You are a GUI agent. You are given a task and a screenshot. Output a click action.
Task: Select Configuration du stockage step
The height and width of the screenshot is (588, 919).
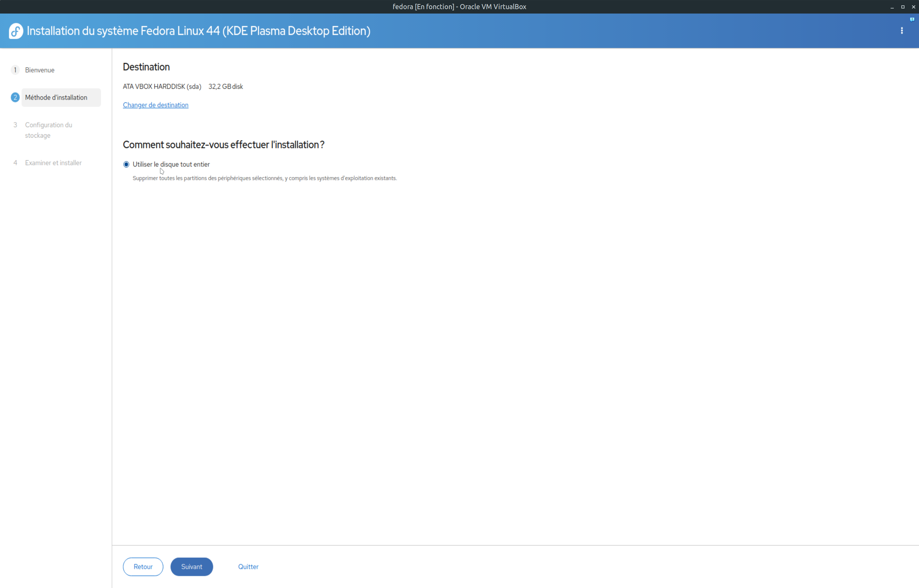[49, 130]
